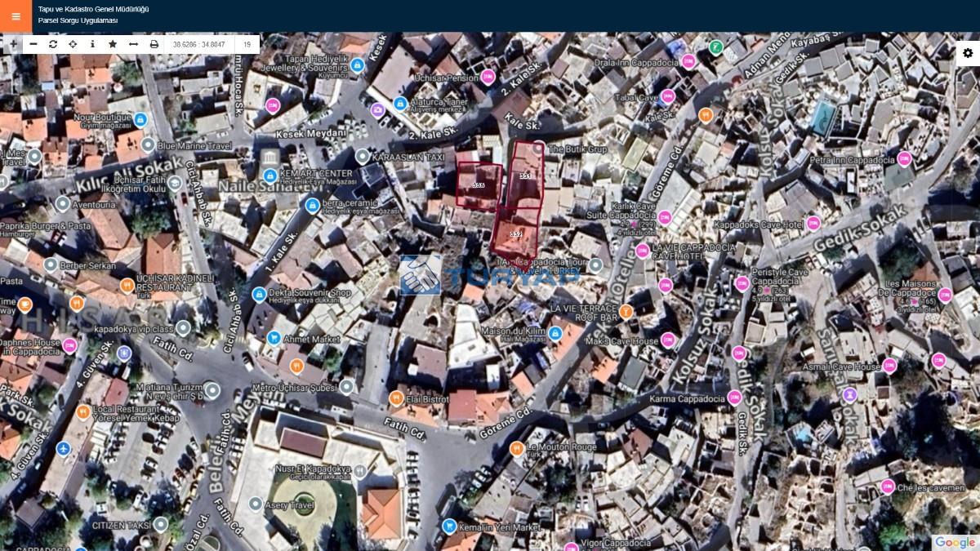
Task: Click the star favorites icon
Action: coord(113,44)
